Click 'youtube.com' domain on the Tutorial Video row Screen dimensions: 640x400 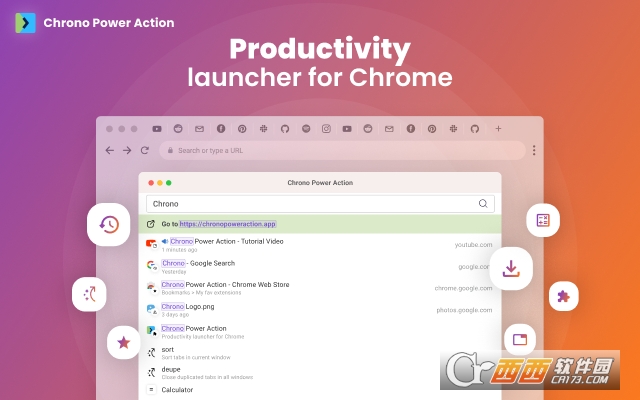click(473, 245)
